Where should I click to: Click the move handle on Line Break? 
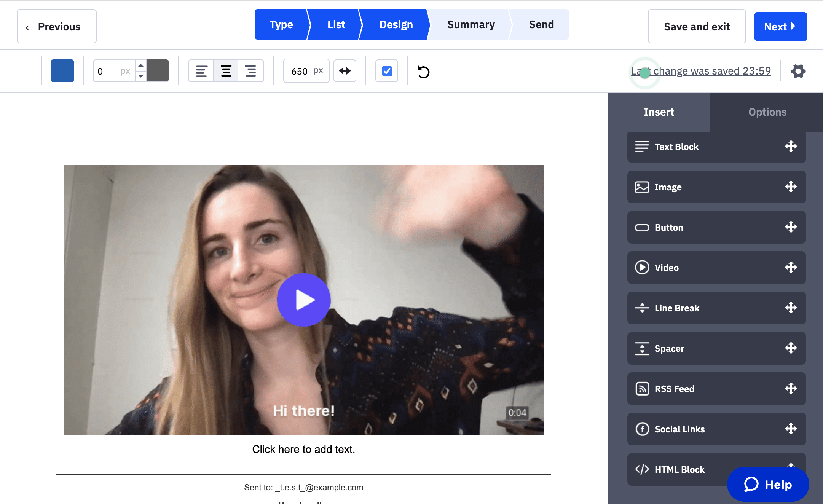[791, 308]
